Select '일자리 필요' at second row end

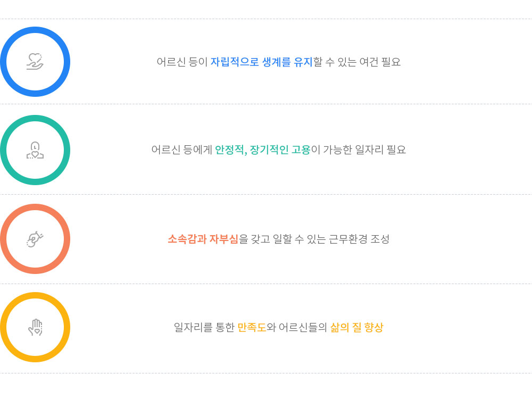point(380,149)
